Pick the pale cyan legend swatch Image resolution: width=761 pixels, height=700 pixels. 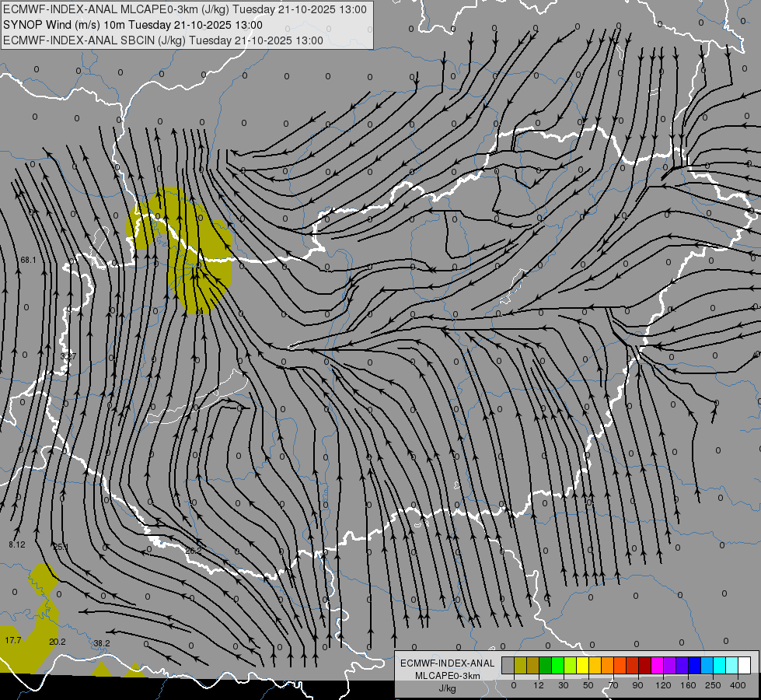pyautogui.click(x=732, y=666)
